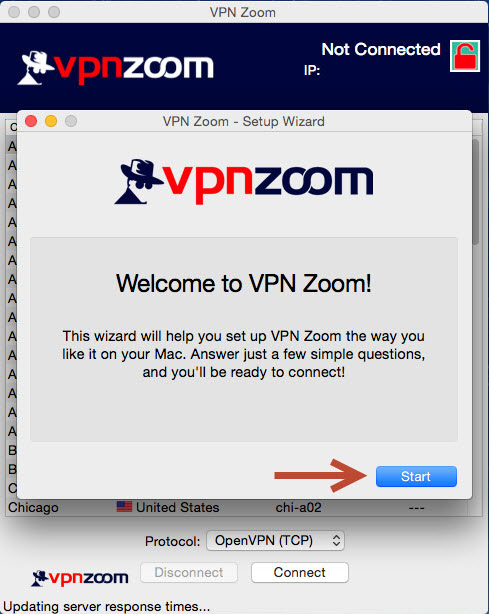Click the red unlocked padlock status icon
Screen dimensions: 489x614
pos(465,56)
